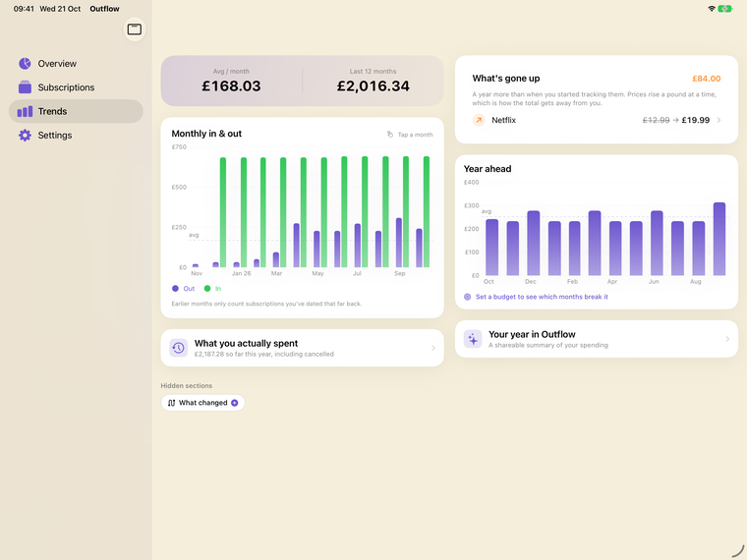Restore the hidden What changed section
The image size is (747, 560).
click(202, 403)
